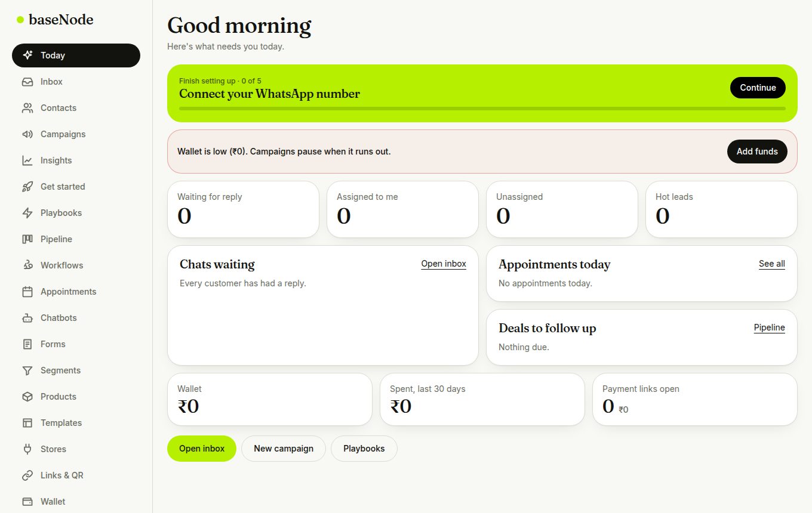Open the Pipeline board icon
The image size is (812, 513).
pos(27,239)
